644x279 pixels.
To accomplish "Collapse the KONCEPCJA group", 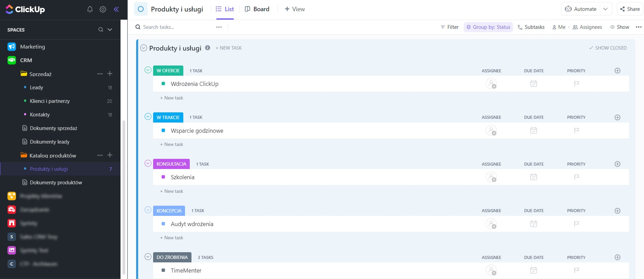I will [x=148, y=210].
